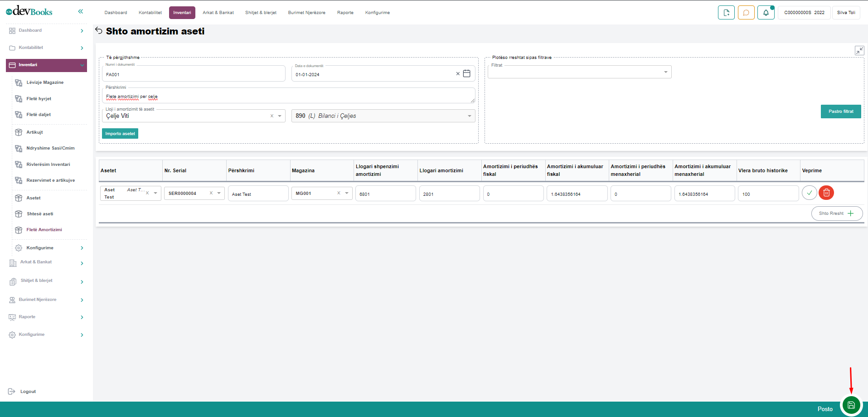Viewport: 868px width, 417px height.
Task: Open the calendar date picker icon
Action: (466, 73)
